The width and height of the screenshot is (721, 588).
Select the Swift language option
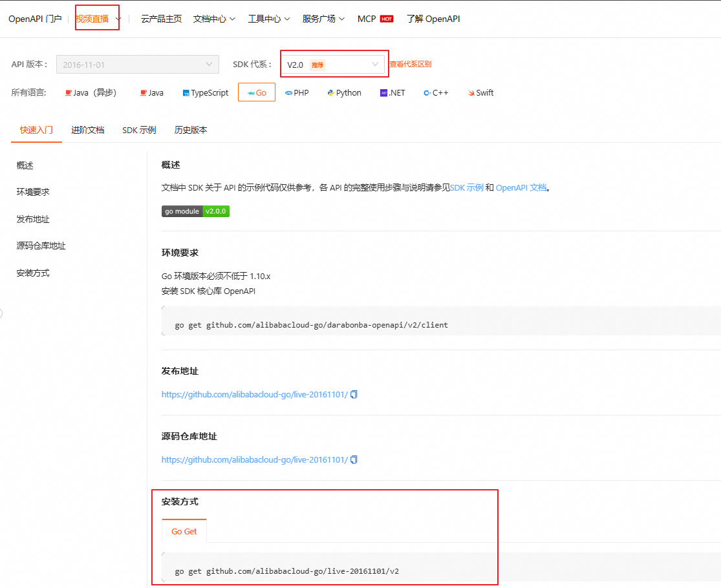click(481, 93)
